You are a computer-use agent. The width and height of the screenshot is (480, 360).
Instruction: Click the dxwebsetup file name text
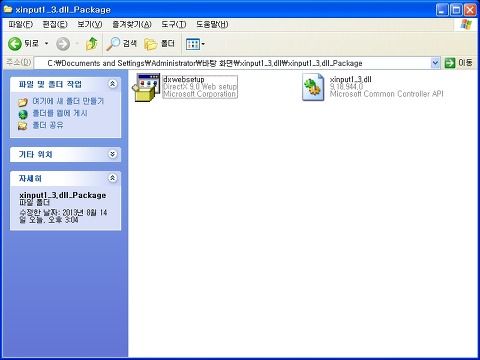(x=184, y=79)
